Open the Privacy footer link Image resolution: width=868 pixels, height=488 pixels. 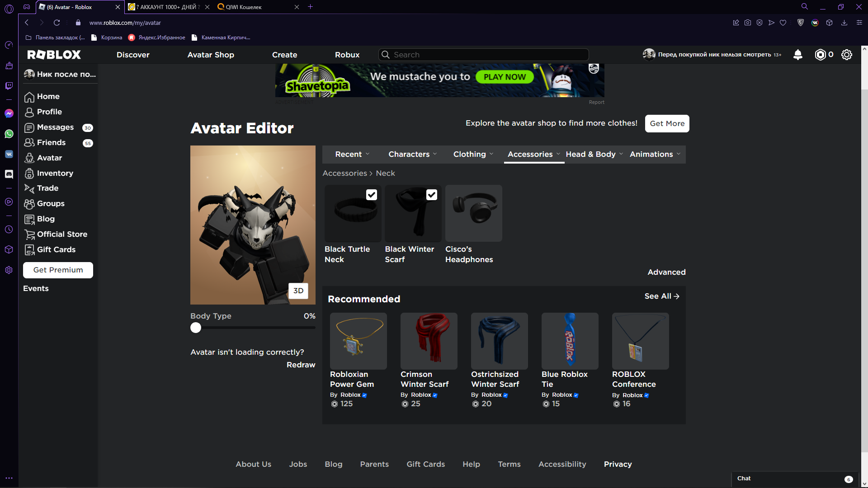pos(618,464)
